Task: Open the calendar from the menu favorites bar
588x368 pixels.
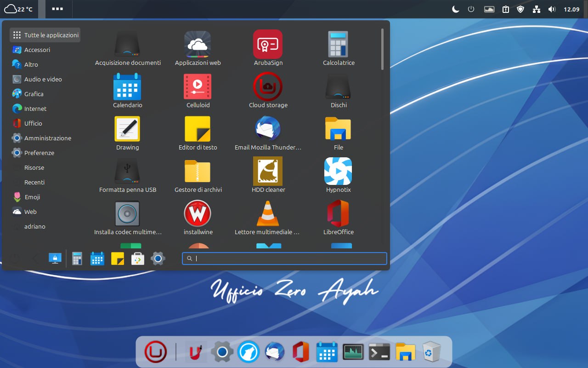Action: [x=97, y=259]
